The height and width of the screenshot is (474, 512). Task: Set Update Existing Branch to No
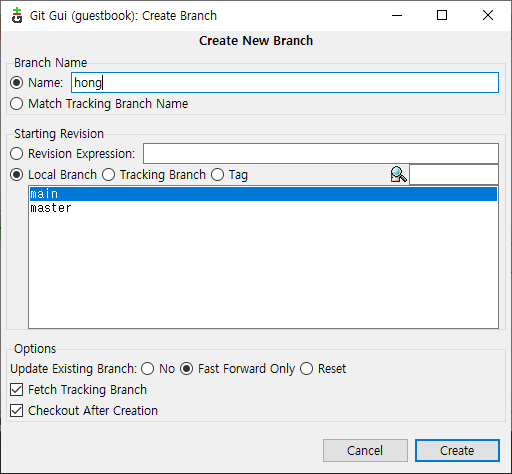point(147,369)
